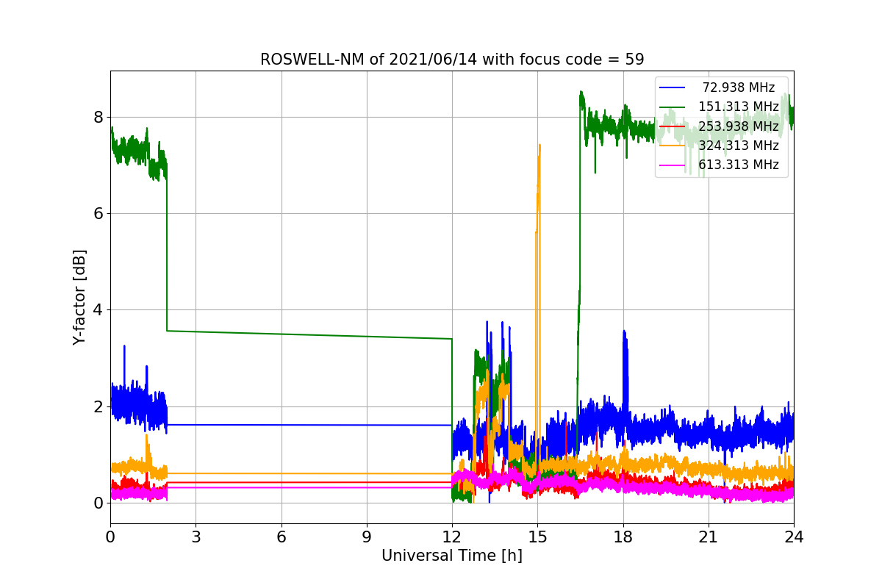
Task: Click the x-axis tick label '21'
Action: pyautogui.click(x=709, y=537)
